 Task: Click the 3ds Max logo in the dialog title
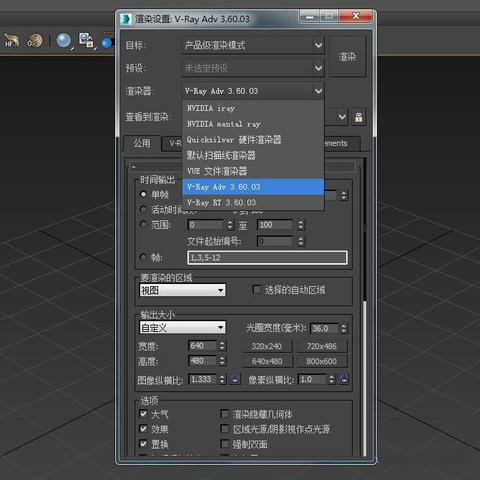pos(126,19)
